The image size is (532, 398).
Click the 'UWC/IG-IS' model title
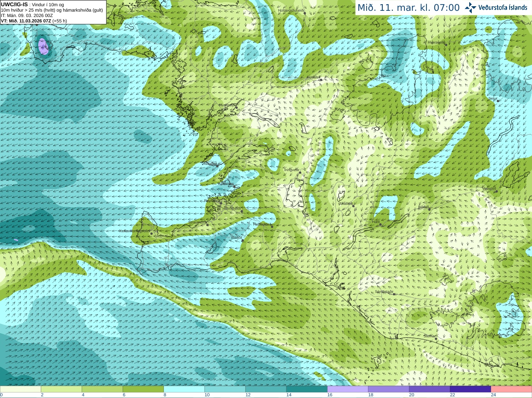tap(14, 4)
